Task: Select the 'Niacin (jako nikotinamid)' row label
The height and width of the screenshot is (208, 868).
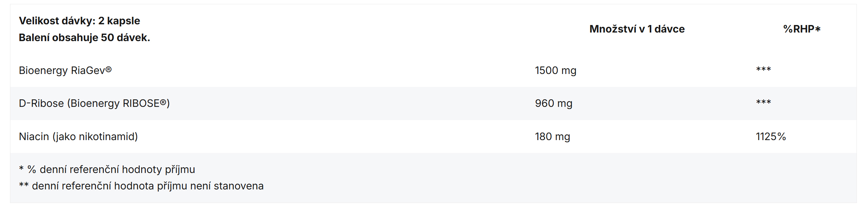Action: [78, 137]
